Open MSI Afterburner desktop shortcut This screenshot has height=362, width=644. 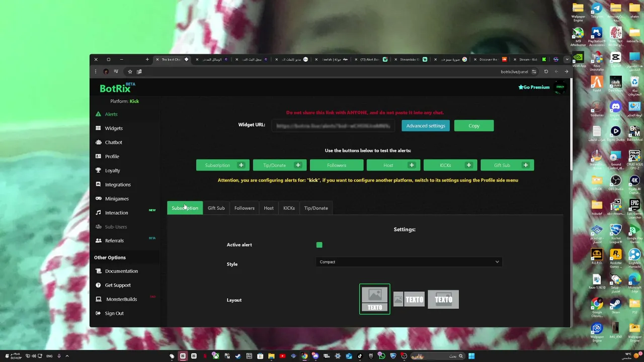(x=578, y=36)
